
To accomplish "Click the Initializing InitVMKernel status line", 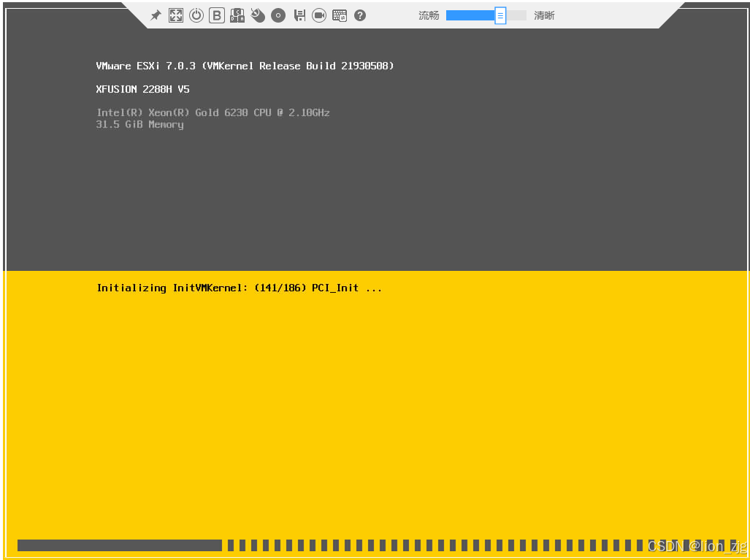I will pyautogui.click(x=239, y=288).
